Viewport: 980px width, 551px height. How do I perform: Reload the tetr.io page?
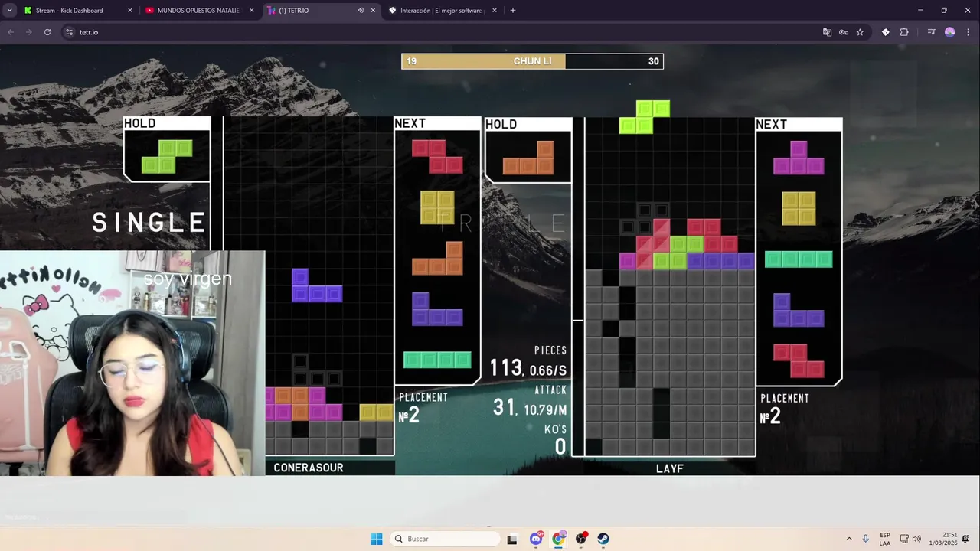click(47, 32)
